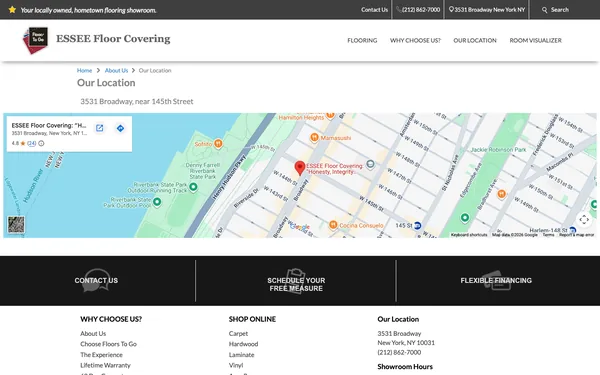The width and height of the screenshot is (600, 375).
Task: Open About Us footer link
Action: pyautogui.click(x=93, y=334)
